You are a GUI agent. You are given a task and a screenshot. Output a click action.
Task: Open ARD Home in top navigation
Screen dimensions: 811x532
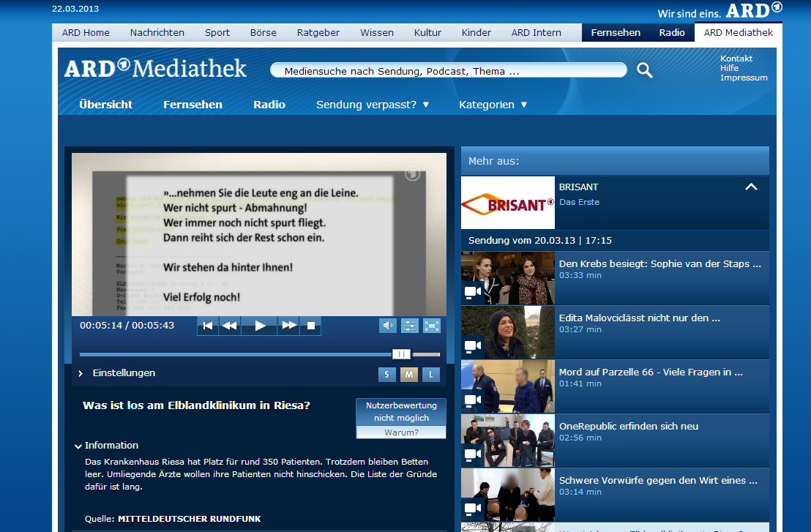[86, 33]
